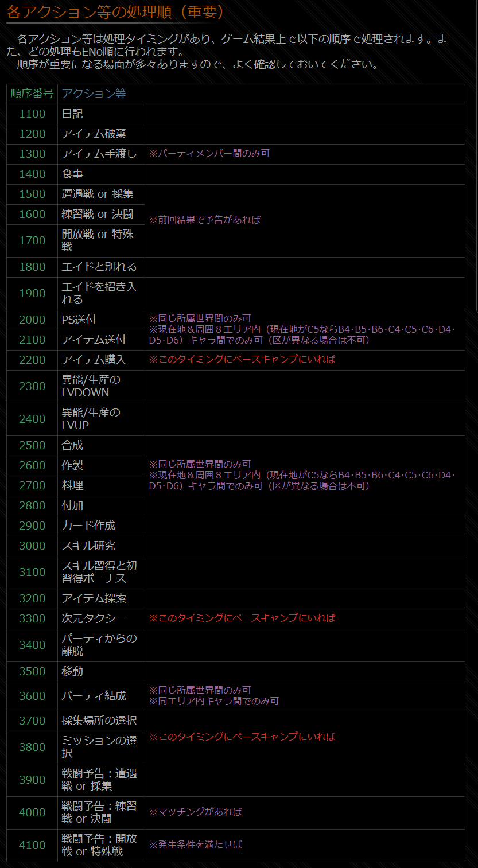Click order number 2400
The width and height of the screenshot is (478, 868).
pos(32,419)
